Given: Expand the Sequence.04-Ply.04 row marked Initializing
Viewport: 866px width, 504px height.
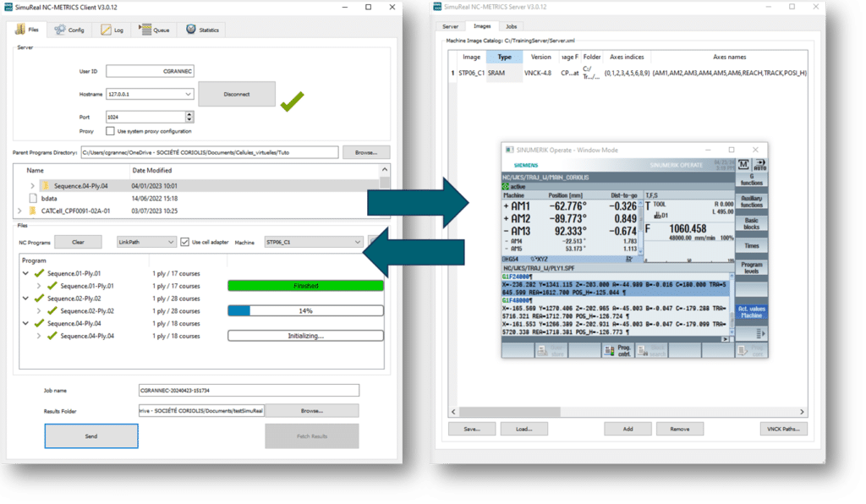Looking at the screenshot, I should pos(39,336).
